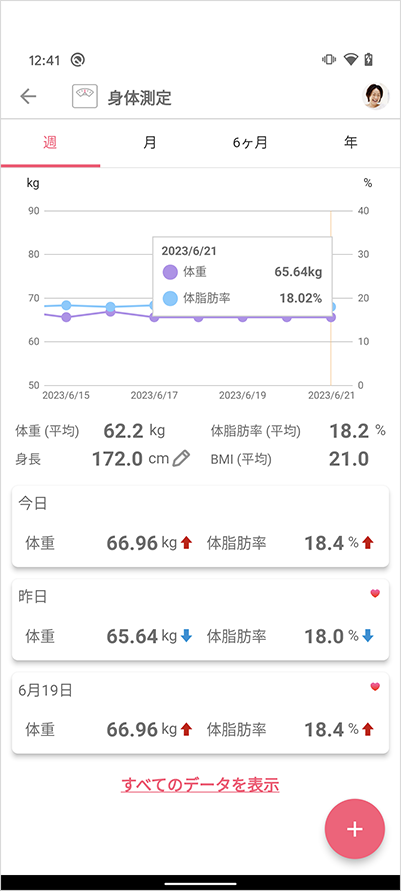This screenshot has height=891, width=401.
Task: Tap the weighing scale icon
Action: [85, 97]
